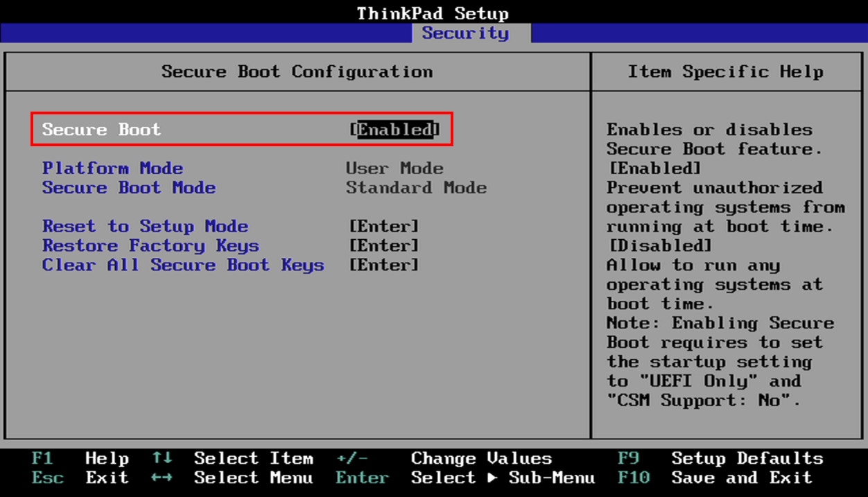Select Reset to Setup Mode
Image resolution: width=868 pixels, height=497 pixels.
[x=145, y=227]
